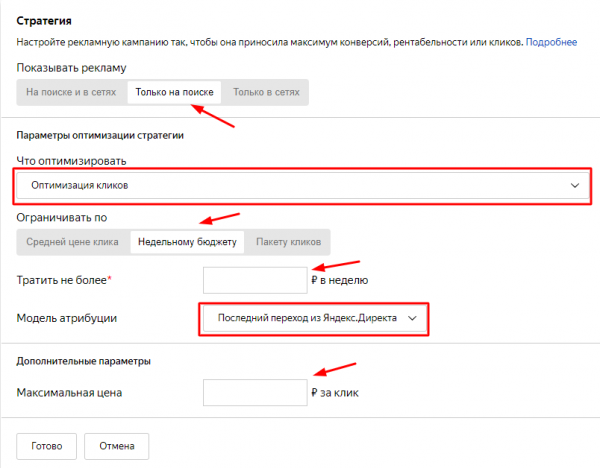Click the 'Максимальная цена' label
The image size is (600, 468).
click(x=70, y=393)
